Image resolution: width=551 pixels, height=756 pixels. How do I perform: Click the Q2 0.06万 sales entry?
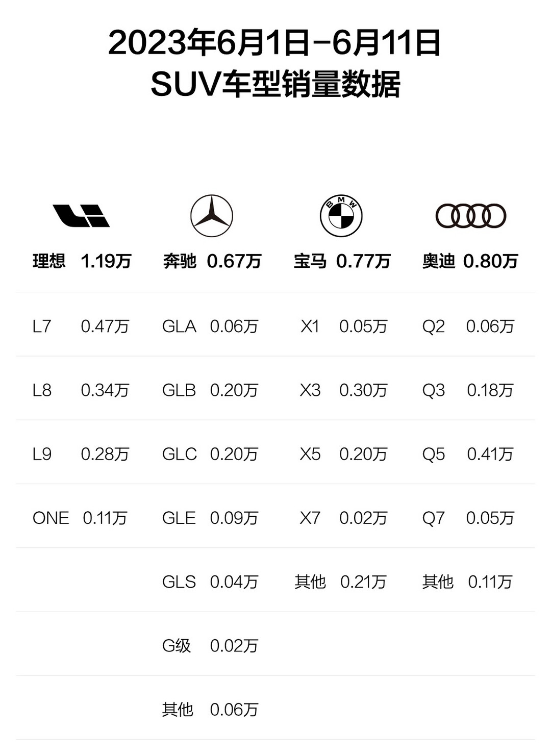468,326
